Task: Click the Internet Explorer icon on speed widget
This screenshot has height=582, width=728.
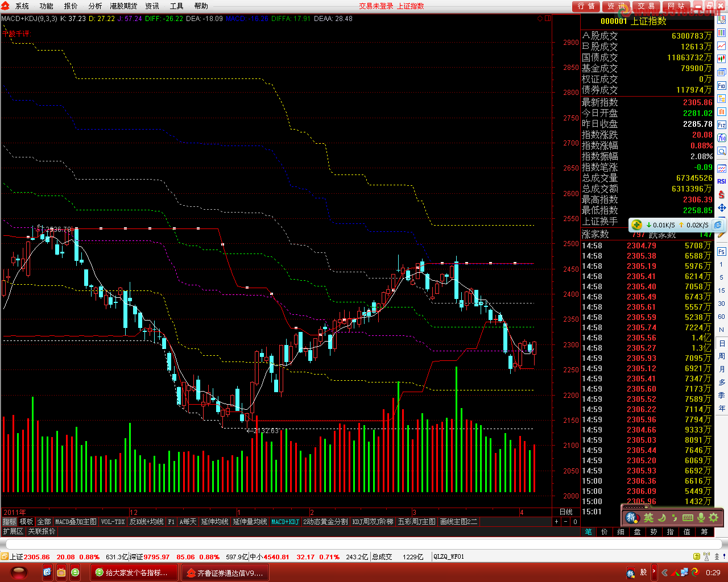Action: (x=718, y=225)
